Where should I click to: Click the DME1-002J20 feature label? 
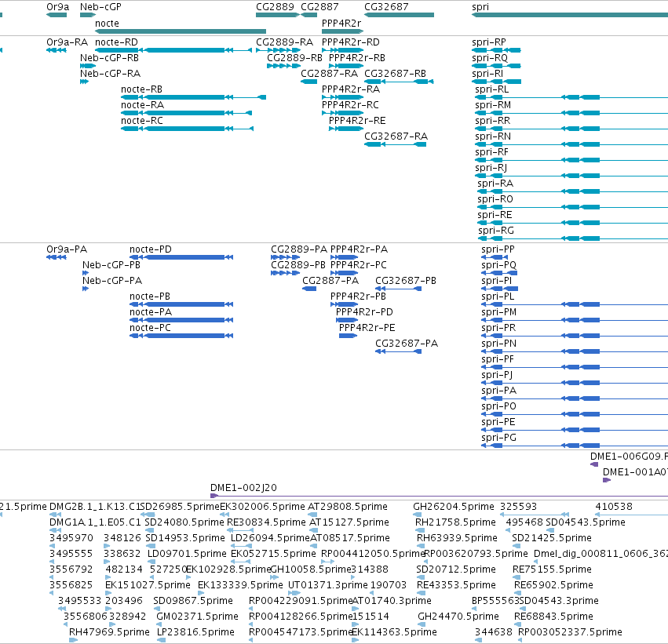pos(243,487)
